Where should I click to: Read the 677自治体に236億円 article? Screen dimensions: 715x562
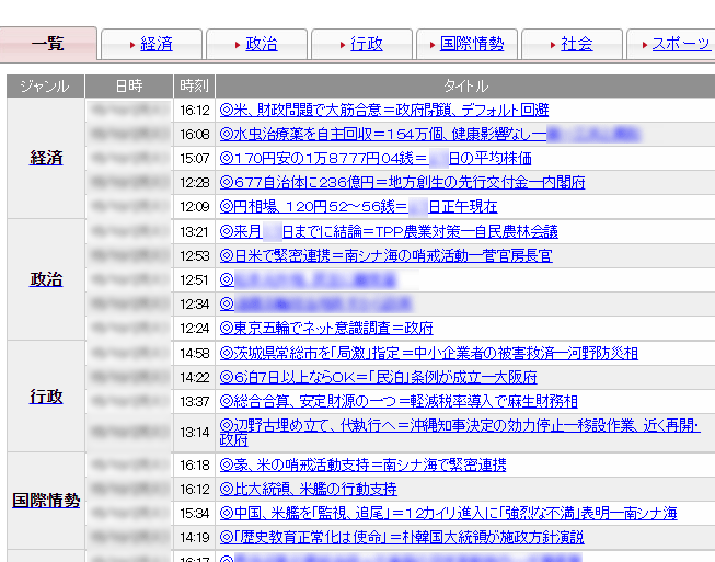[402, 182]
